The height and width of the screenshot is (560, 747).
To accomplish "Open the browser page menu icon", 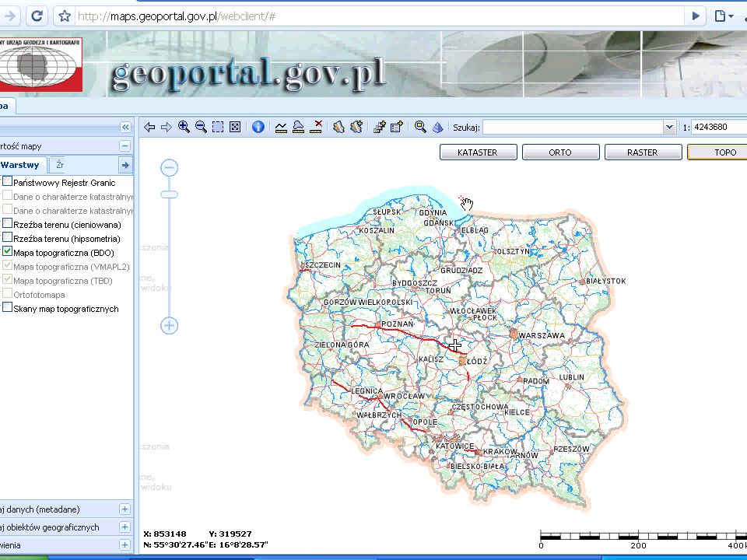I will click(x=723, y=16).
